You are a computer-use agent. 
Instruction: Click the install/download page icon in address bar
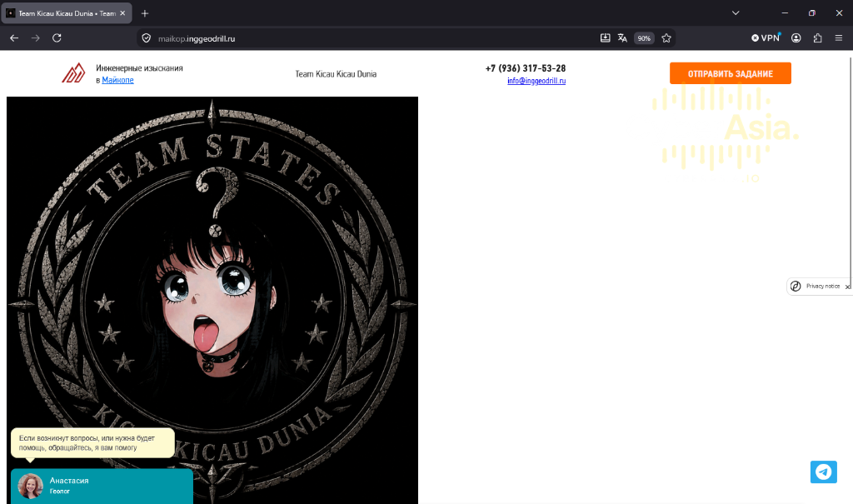pyautogui.click(x=605, y=38)
